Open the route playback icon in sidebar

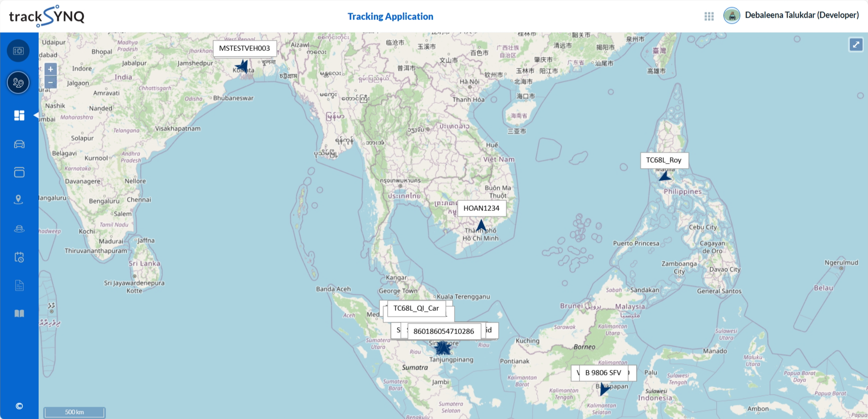click(x=18, y=83)
